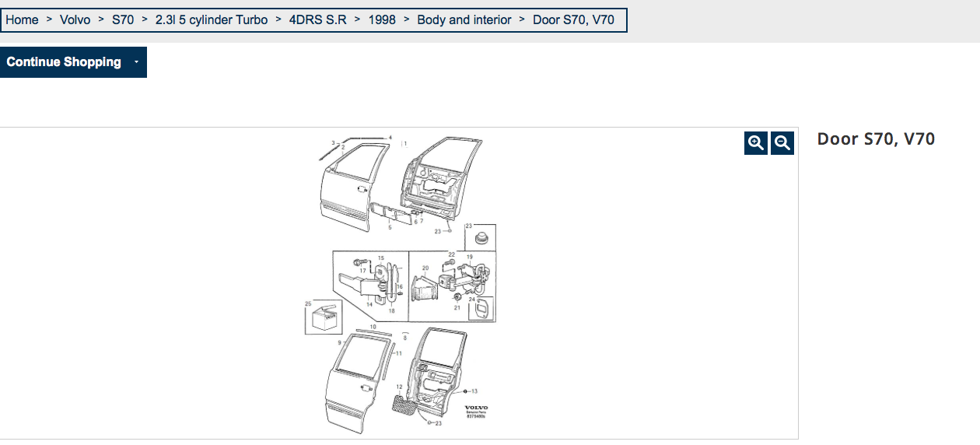980x445 pixels.
Task: Select door check assembly box with part 19
Action: point(453,286)
